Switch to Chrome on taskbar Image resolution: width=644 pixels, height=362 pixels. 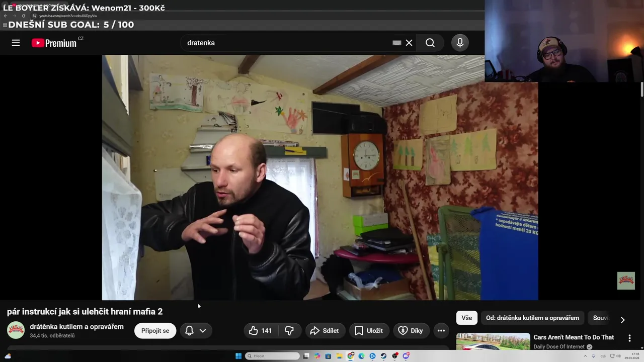tap(350, 356)
